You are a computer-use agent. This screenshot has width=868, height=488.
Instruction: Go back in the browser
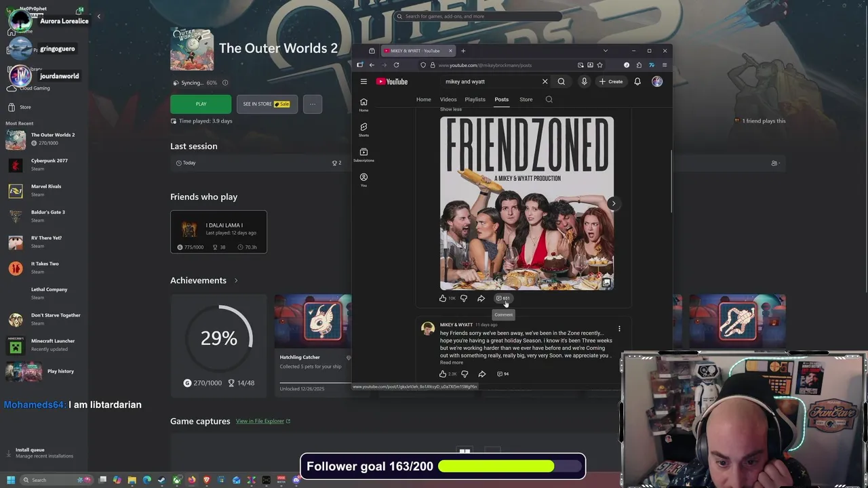(x=372, y=65)
